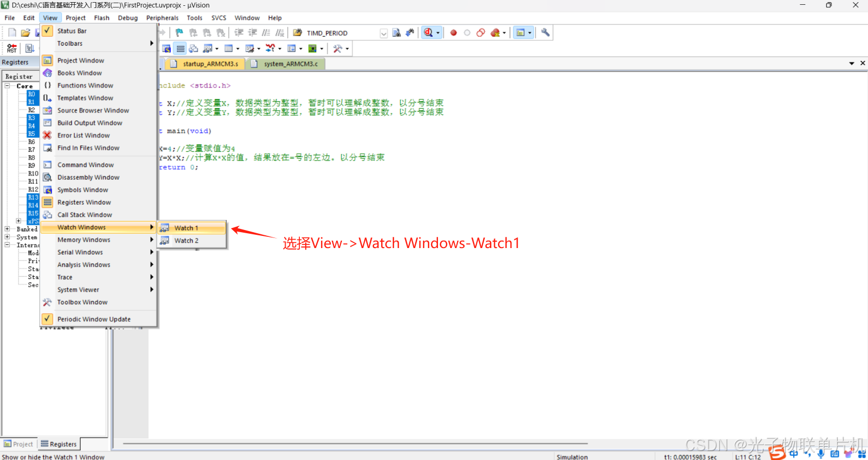This screenshot has height=460, width=868.
Task: Expand the Toolbars submenu
Action: (x=99, y=44)
